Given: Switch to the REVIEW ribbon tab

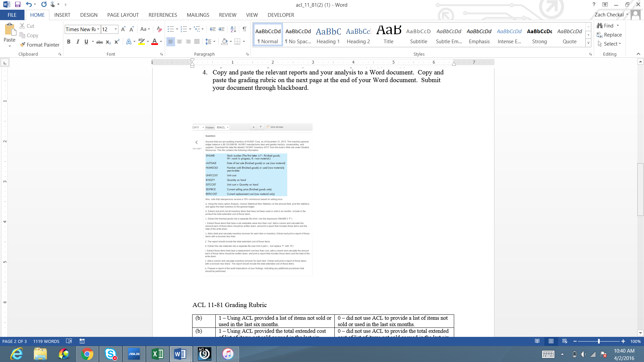Looking at the screenshot, I should point(227,15).
